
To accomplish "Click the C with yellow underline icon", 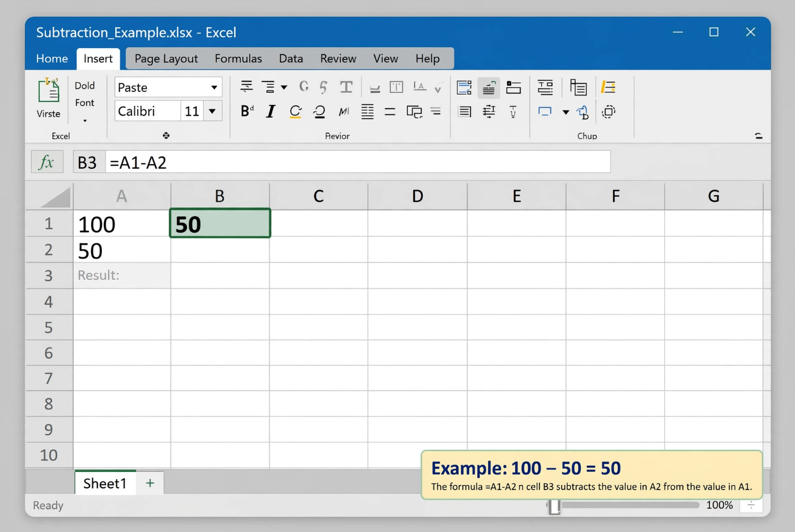I will click(x=295, y=112).
